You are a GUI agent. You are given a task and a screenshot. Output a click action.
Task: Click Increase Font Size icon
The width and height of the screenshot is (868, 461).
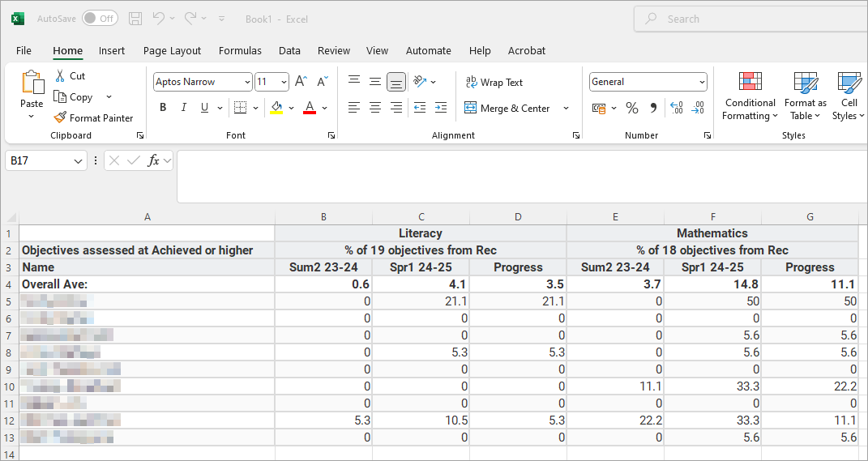tap(301, 82)
